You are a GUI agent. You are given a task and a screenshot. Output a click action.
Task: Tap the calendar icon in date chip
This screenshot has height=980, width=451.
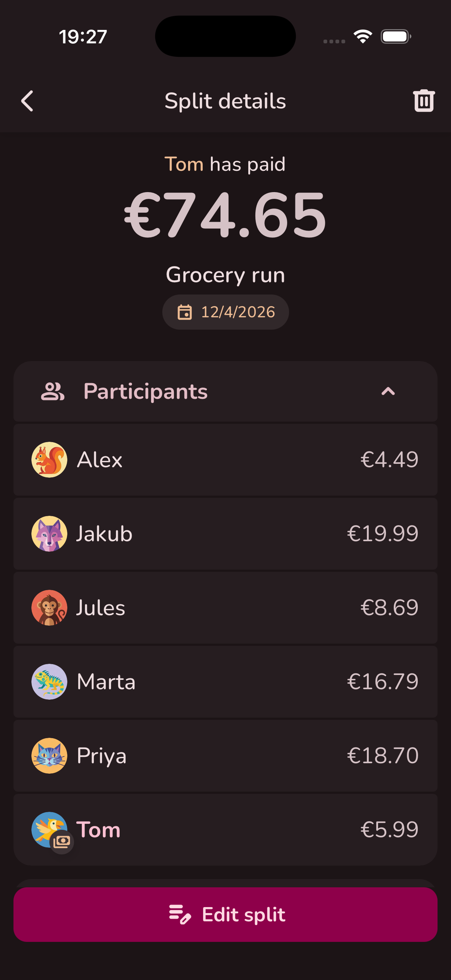[185, 312]
